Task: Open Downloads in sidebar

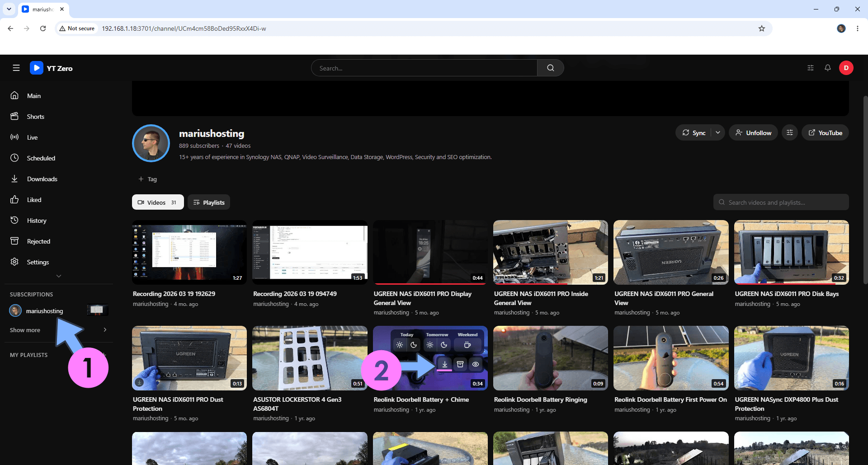Action: [x=59, y=179]
